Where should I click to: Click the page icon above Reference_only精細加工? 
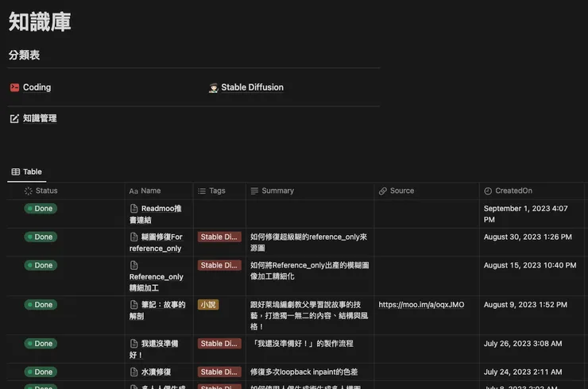tap(133, 265)
